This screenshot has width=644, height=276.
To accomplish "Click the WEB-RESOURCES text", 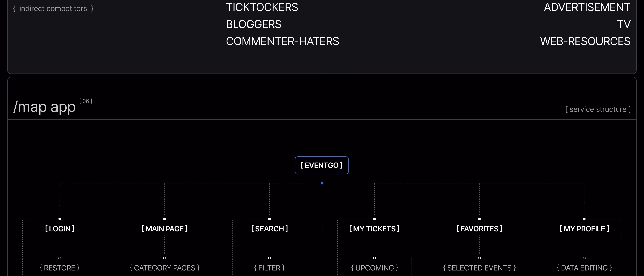I will point(585,41).
